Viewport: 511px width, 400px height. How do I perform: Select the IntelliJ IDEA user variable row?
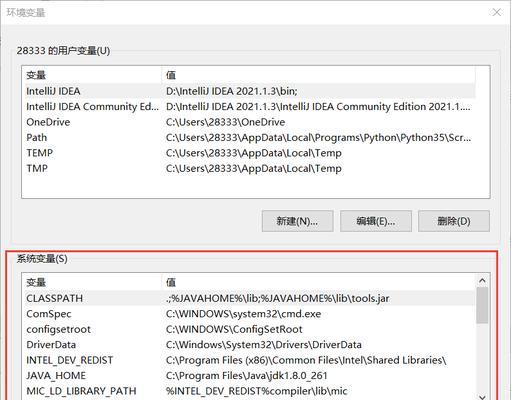coord(249,91)
